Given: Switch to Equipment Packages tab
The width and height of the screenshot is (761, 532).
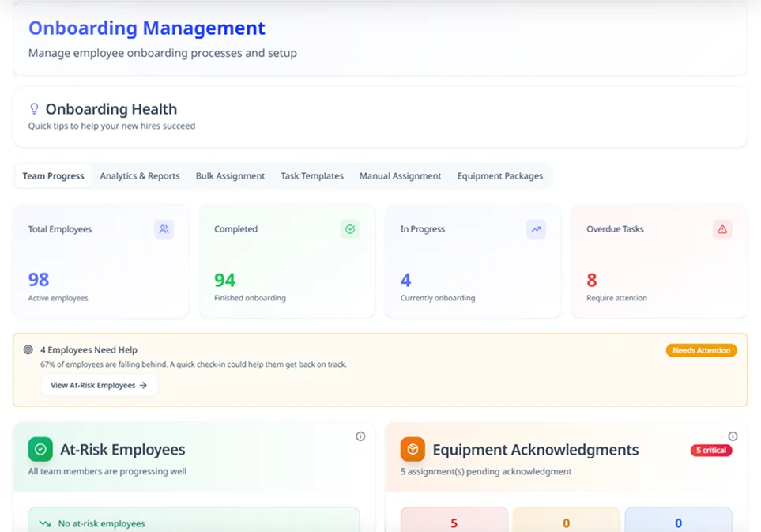Looking at the screenshot, I should tap(500, 176).
